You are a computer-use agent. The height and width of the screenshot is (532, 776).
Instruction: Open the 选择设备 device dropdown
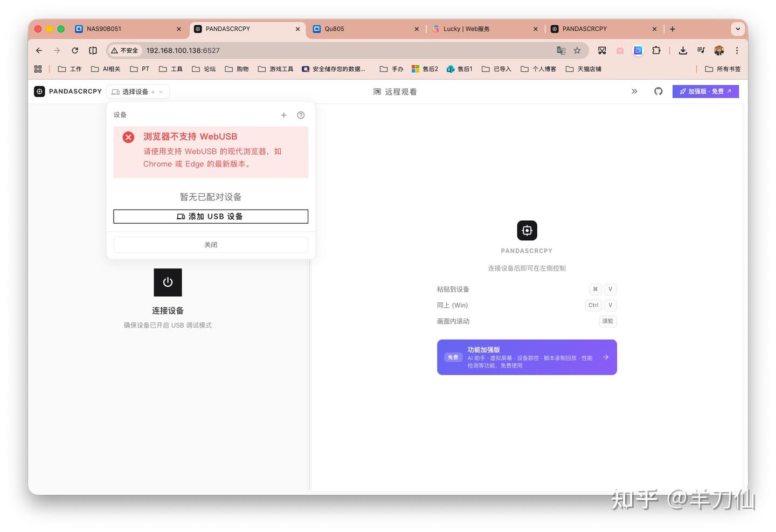tap(138, 92)
